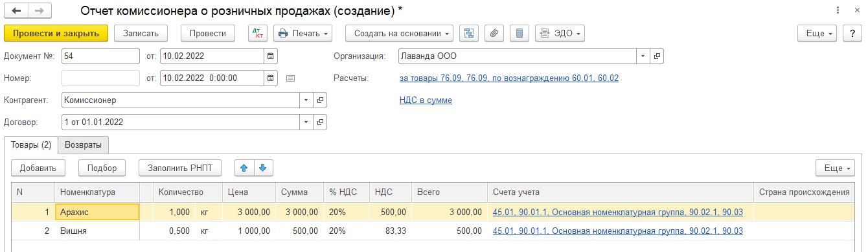Open contract 1 от 01.01.2022 card
868x252 pixels.
(x=320, y=122)
